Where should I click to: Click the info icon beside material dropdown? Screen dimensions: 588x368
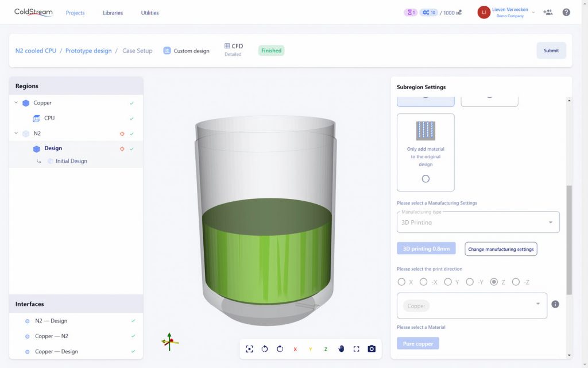tap(555, 304)
